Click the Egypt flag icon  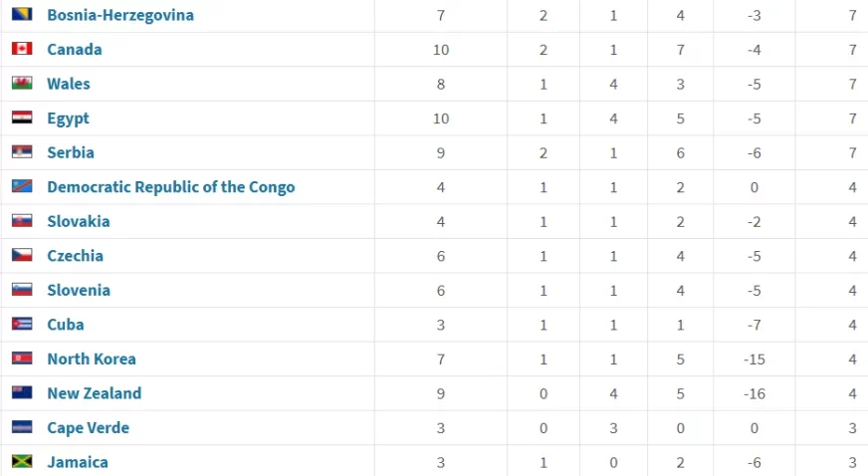pyautogui.click(x=22, y=118)
